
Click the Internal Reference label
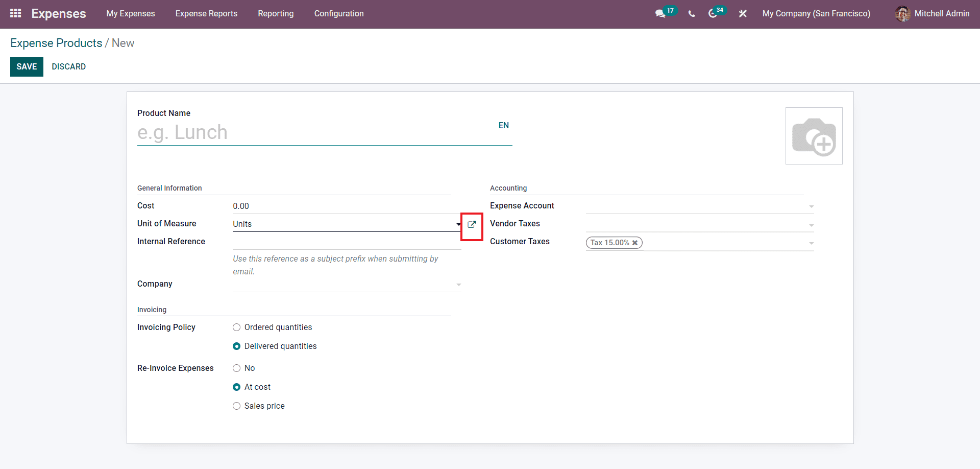(x=171, y=242)
